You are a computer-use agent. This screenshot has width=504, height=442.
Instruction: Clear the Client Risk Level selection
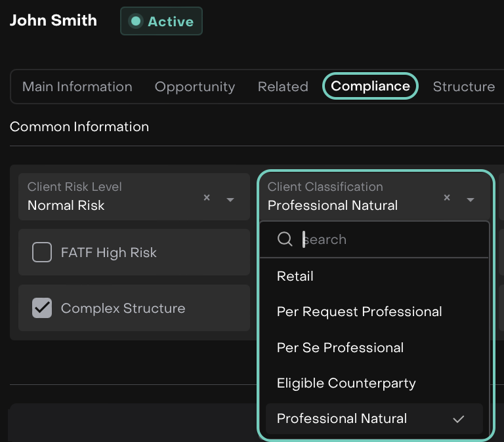207,198
